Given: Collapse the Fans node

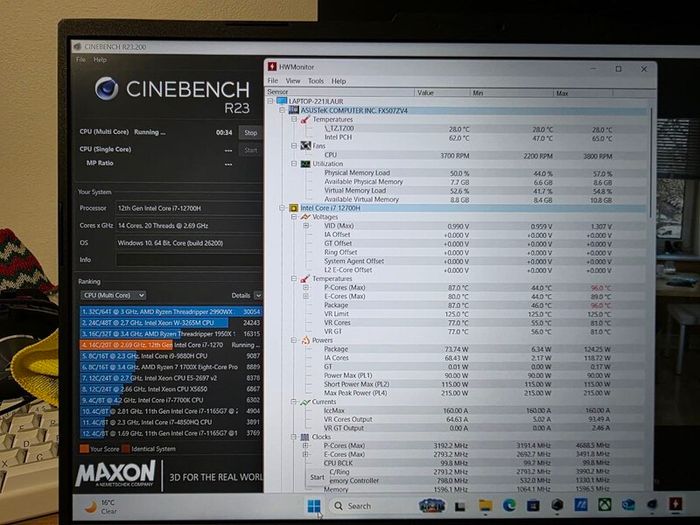Looking at the screenshot, I should coord(294,146).
